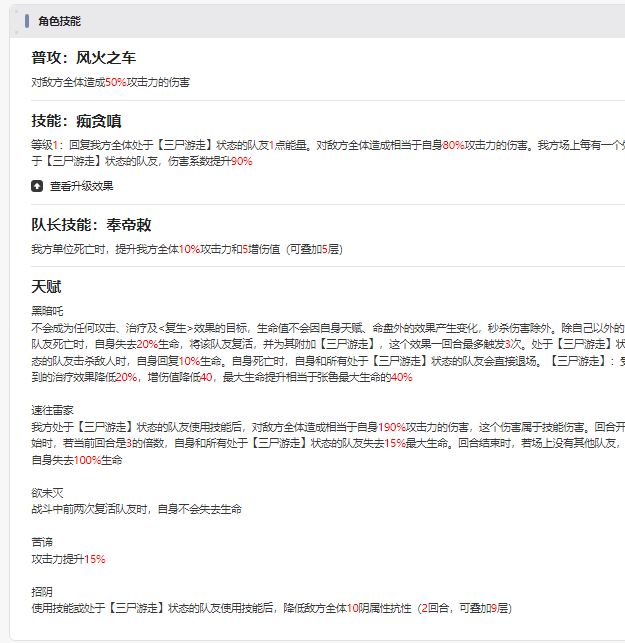Open the 查看升级效果 link

tap(82, 186)
